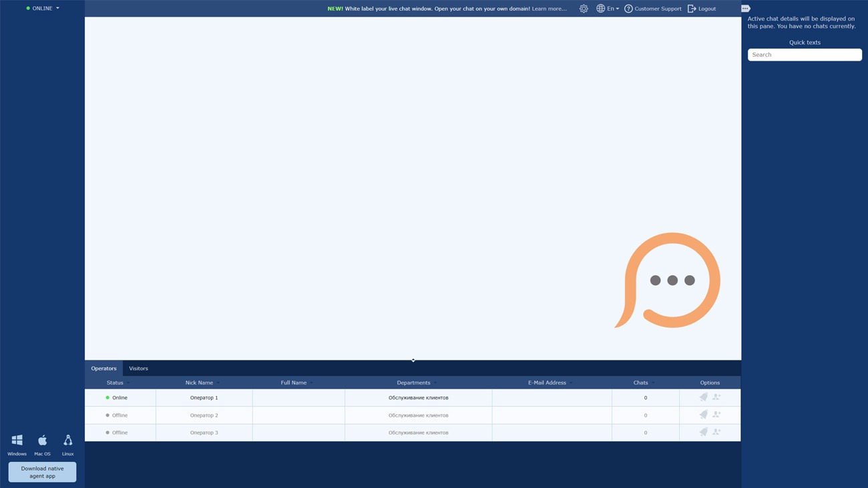Open the settings gear icon
Viewport: 868px width, 488px height.
(584, 9)
